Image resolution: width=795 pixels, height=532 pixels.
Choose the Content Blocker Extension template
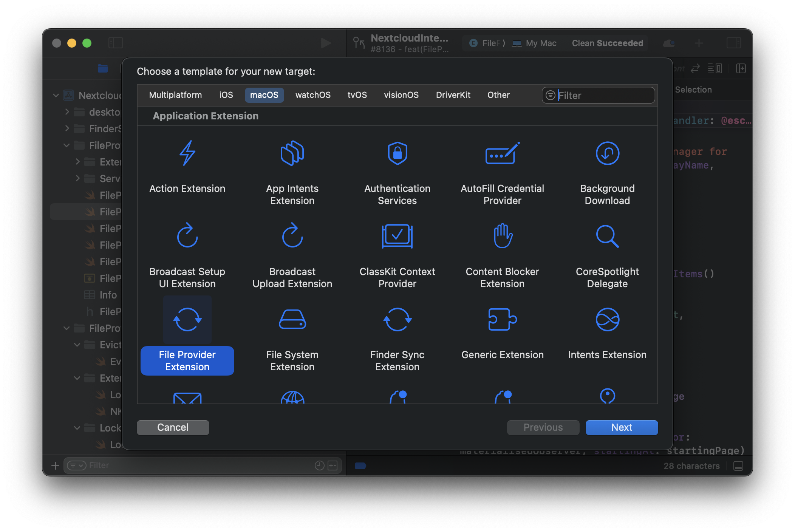point(502,253)
